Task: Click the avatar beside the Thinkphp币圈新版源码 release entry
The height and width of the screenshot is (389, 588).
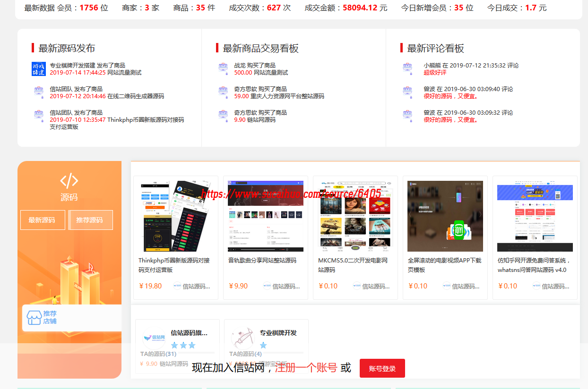Action: pos(39,116)
